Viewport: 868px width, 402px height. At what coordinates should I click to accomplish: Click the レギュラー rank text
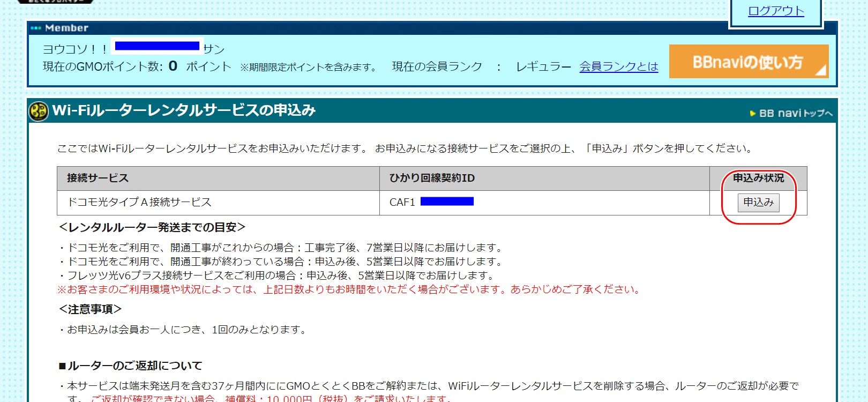point(543,66)
